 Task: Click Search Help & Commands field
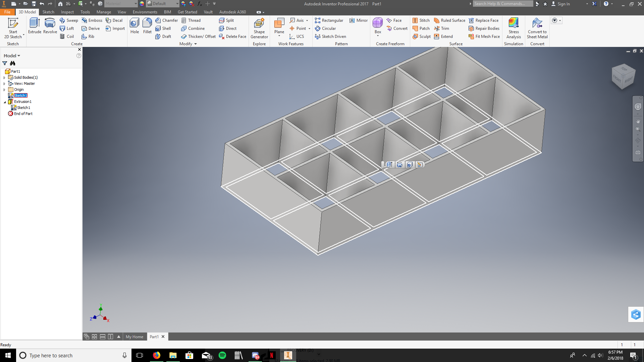(503, 4)
